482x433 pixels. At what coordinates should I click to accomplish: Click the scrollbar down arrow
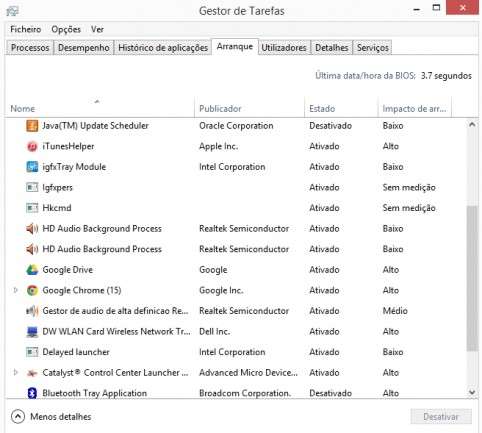coord(472,392)
